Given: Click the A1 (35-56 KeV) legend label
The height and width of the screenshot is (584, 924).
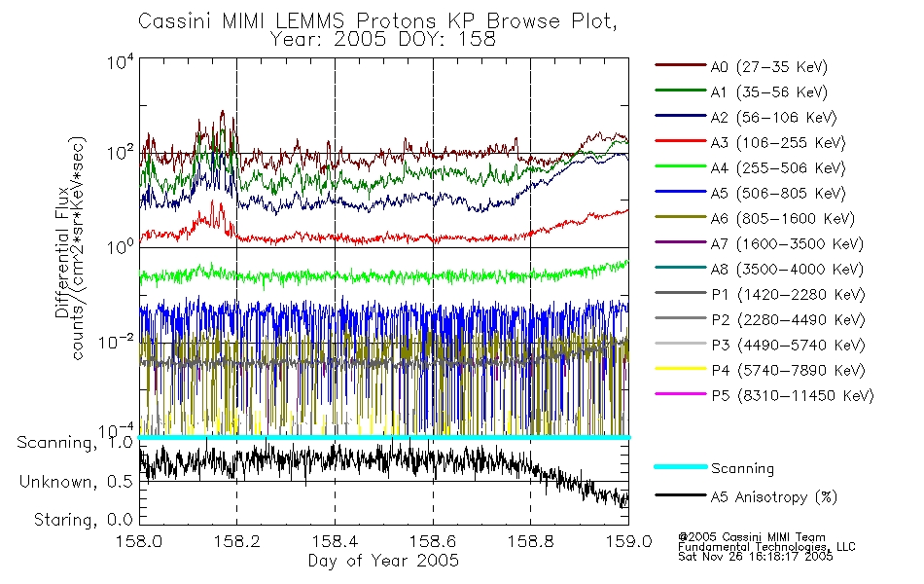Looking at the screenshot, I should tap(769, 92).
